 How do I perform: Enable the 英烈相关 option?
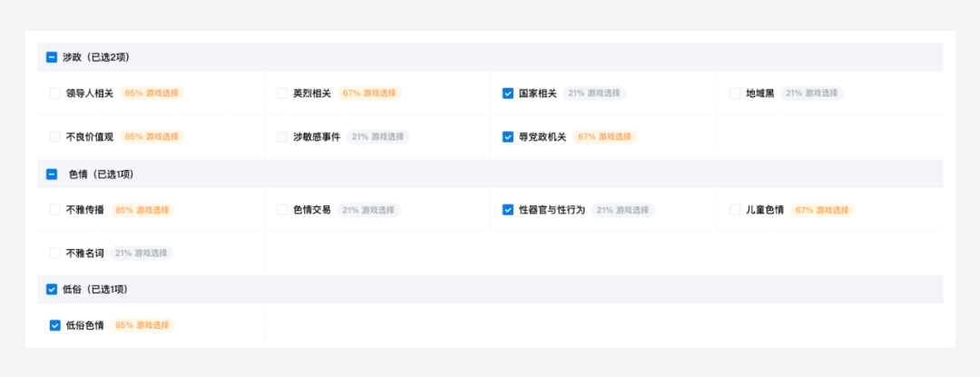(x=282, y=94)
